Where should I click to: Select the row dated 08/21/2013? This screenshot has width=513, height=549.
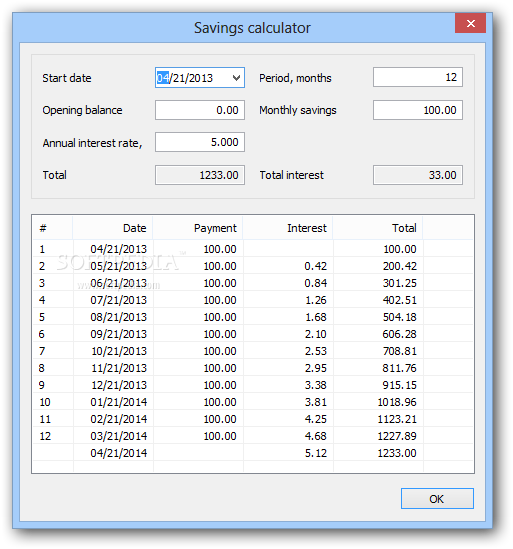pos(252,317)
